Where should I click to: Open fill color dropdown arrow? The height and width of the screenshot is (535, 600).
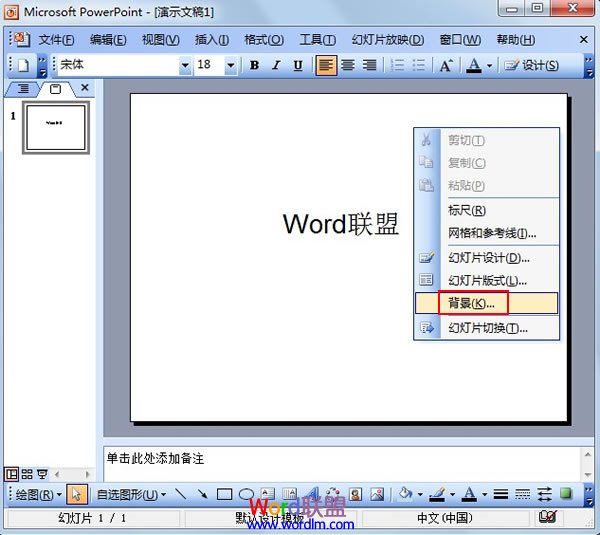[x=420, y=495]
